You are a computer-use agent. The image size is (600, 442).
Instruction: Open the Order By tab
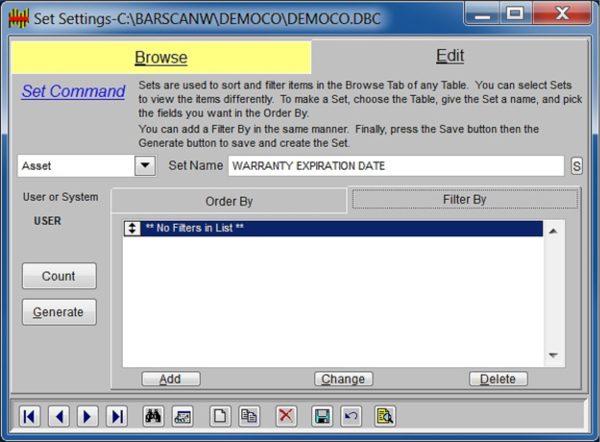[x=229, y=201]
